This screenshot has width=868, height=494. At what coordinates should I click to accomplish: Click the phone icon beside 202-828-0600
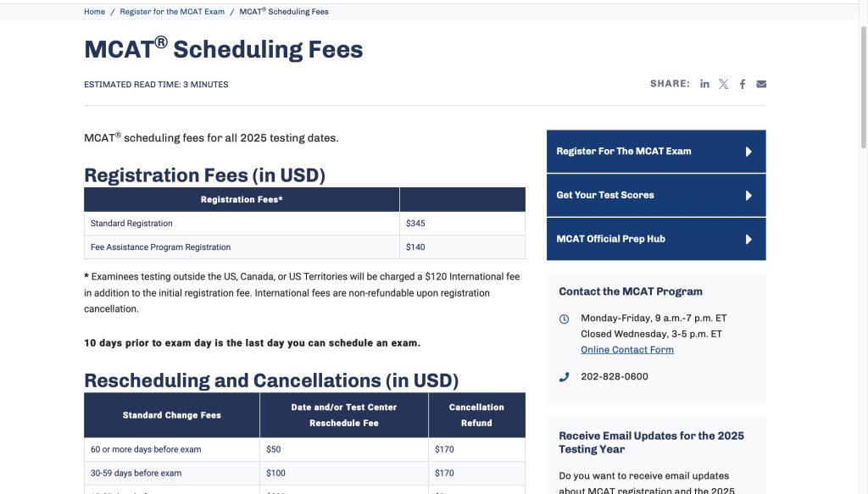[x=565, y=377]
